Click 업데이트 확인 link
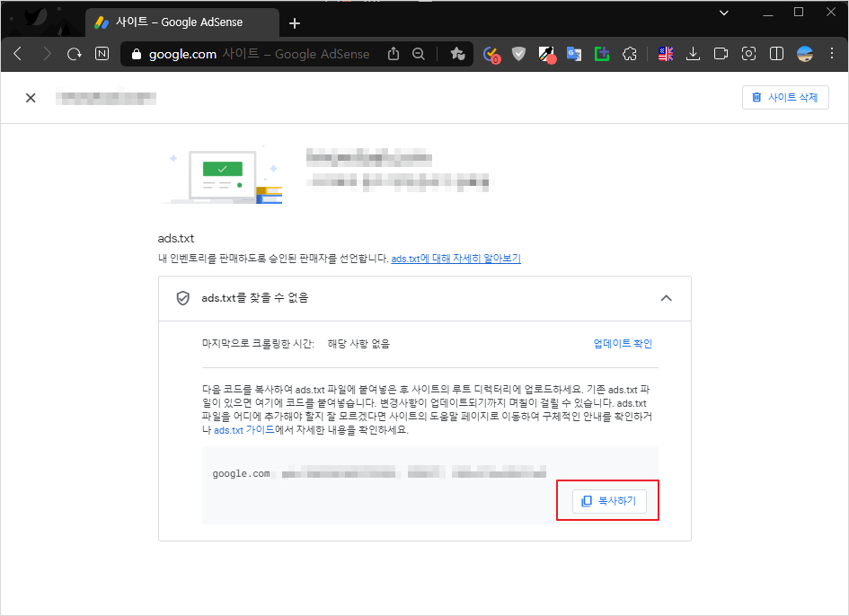 623,344
